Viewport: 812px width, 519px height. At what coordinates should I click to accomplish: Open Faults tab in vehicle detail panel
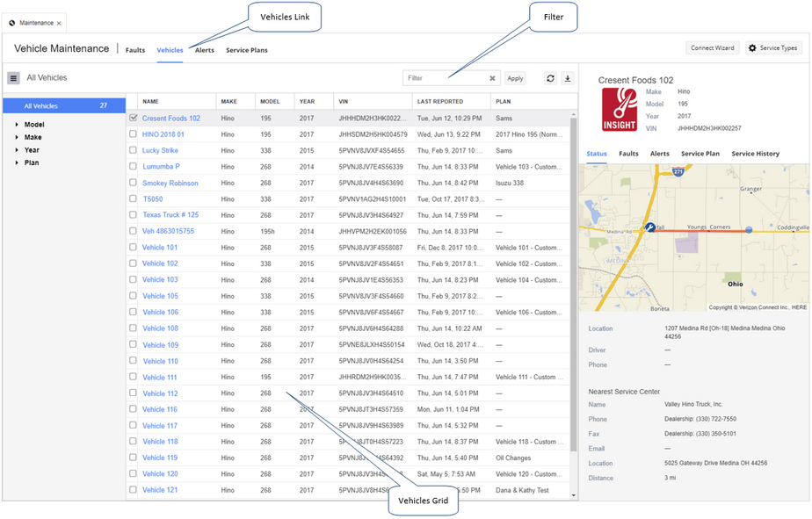(x=628, y=154)
